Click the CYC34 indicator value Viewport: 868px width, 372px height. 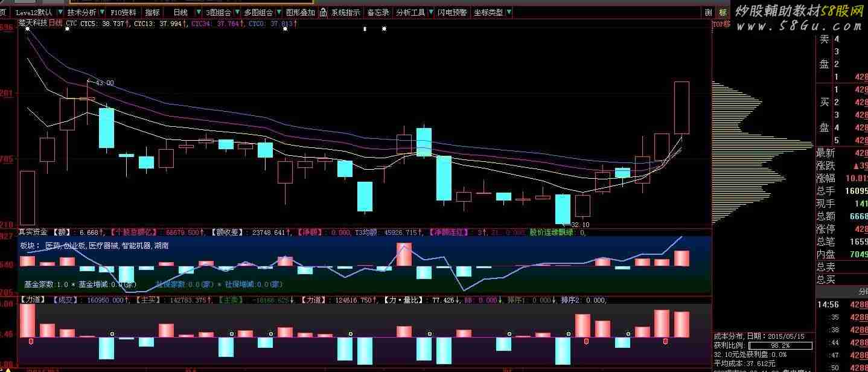[218, 24]
